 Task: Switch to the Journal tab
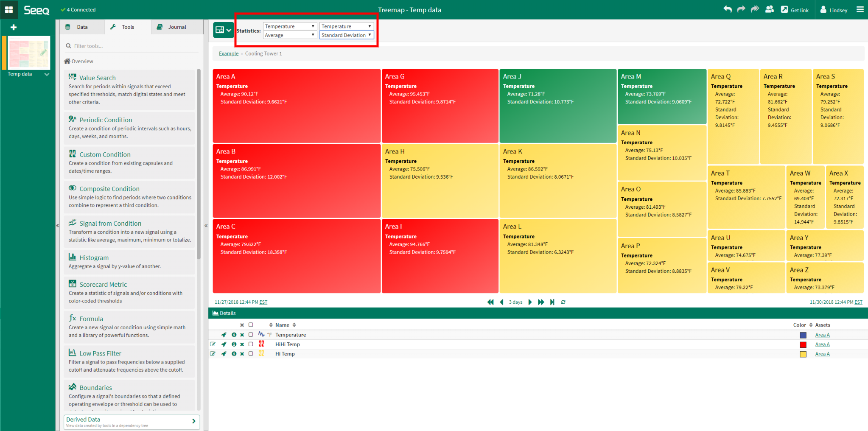click(x=177, y=27)
